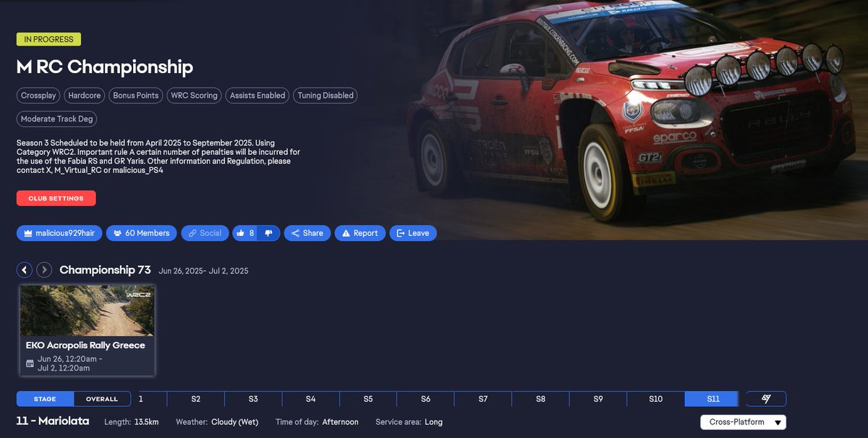
Task: Select stage tab S6
Action: 425,399
